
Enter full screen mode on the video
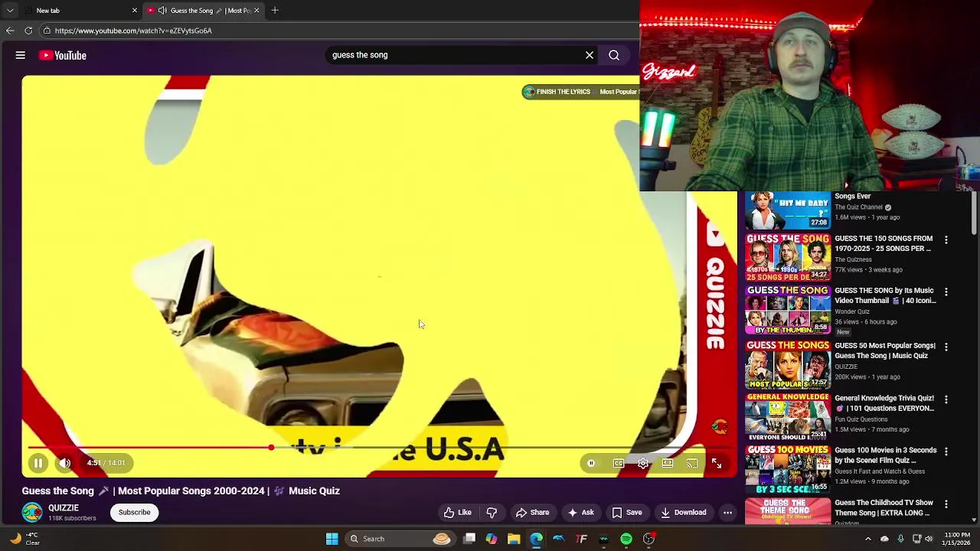pyautogui.click(x=717, y=463)
